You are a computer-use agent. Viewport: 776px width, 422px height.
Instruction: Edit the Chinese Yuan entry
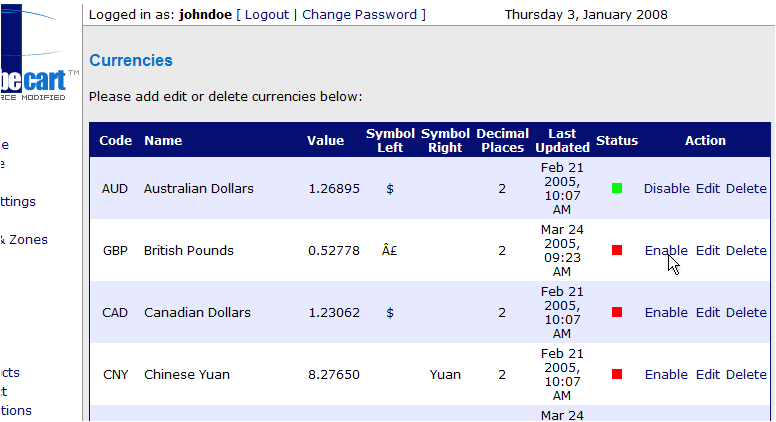pos(708,375)
